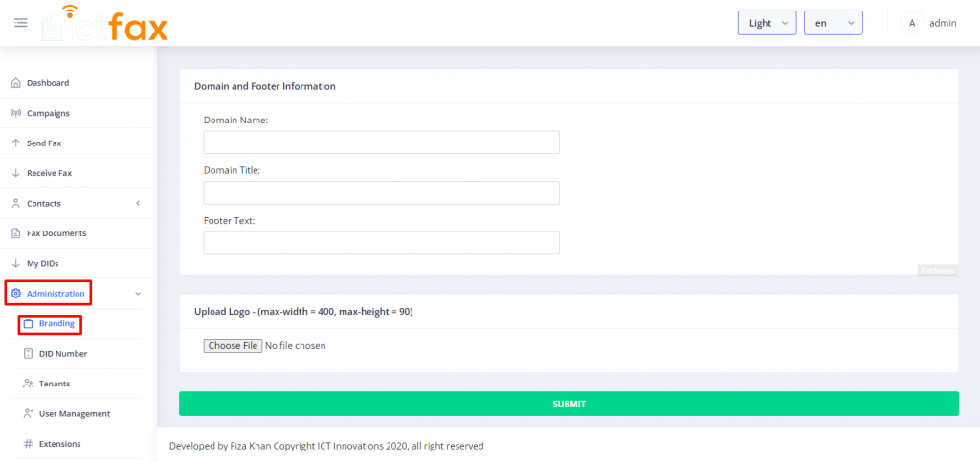Click the Choose File button

tap(233, 345)
